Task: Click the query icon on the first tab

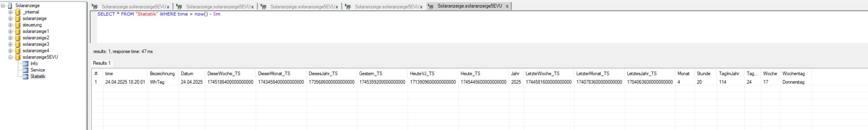Action: pyautogui.click(x=95, y=7)
